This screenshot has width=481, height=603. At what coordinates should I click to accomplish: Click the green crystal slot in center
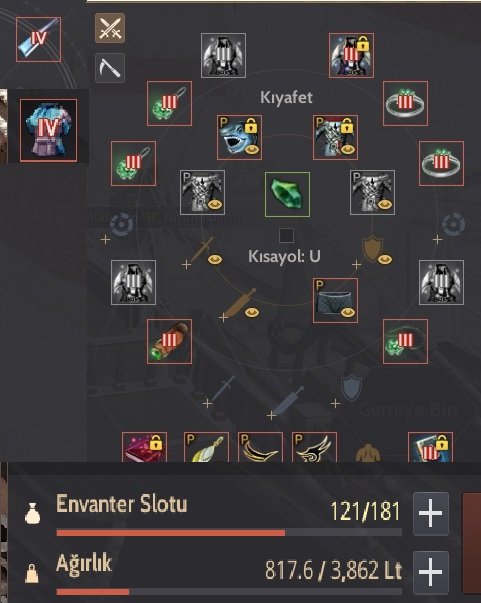click(x=287, y=195)
